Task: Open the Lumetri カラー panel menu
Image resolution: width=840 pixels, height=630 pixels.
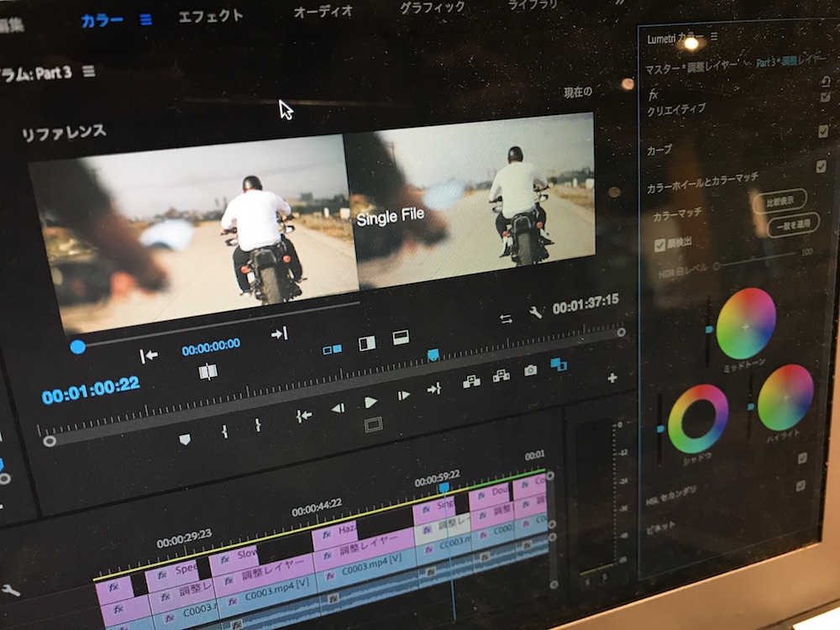Action: (714, 36)
